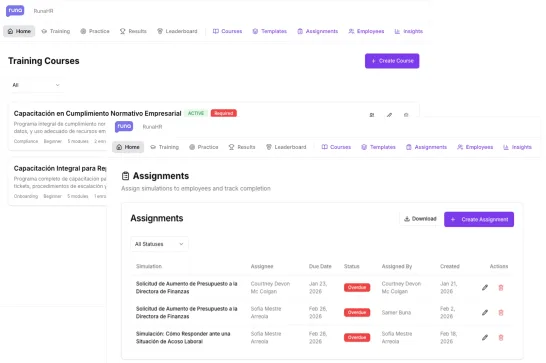Edit the assignment assigned by Samer Buna

pos(485,313)
